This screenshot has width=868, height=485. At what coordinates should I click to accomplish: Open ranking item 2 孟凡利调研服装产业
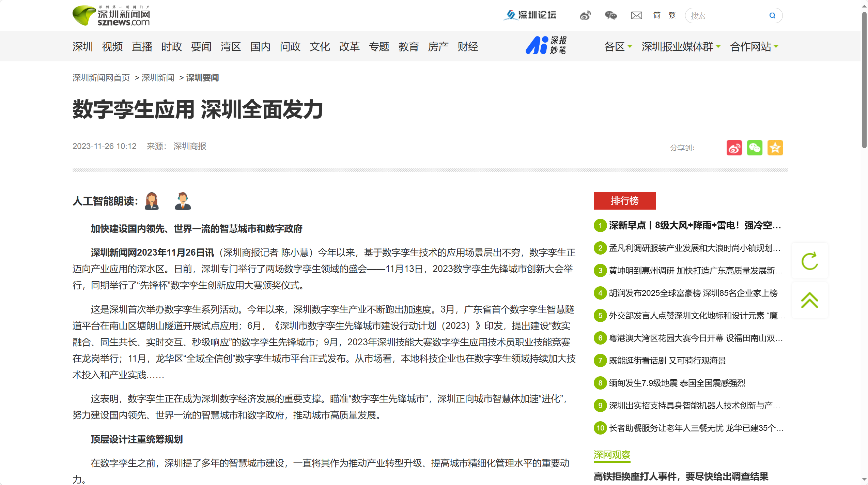(695, 248)
